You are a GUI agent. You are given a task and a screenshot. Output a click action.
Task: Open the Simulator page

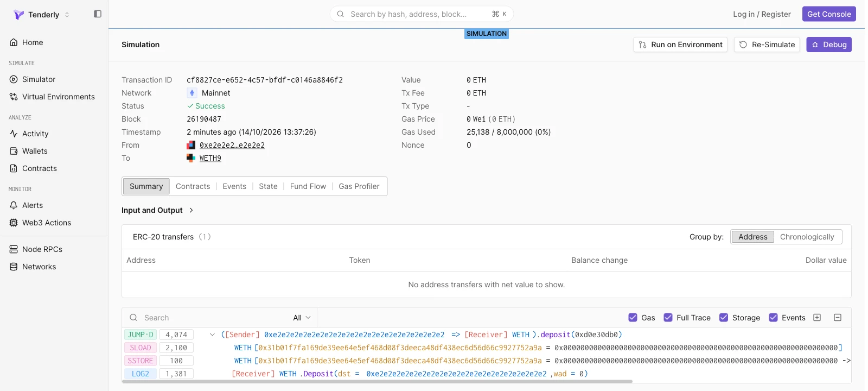(39, 79)
